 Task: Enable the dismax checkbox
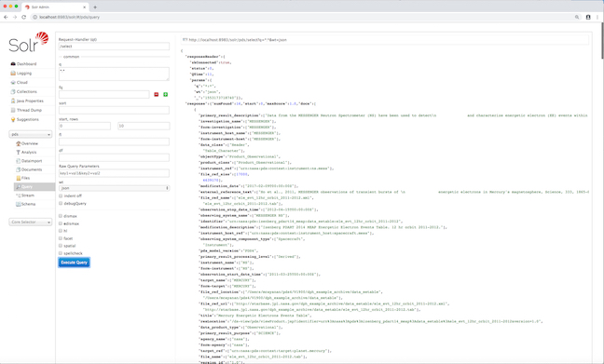click(x=61, y=216)
